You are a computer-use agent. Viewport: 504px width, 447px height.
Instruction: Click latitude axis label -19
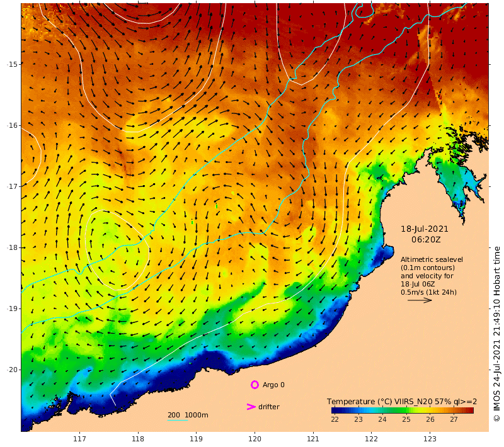[12, 308]
